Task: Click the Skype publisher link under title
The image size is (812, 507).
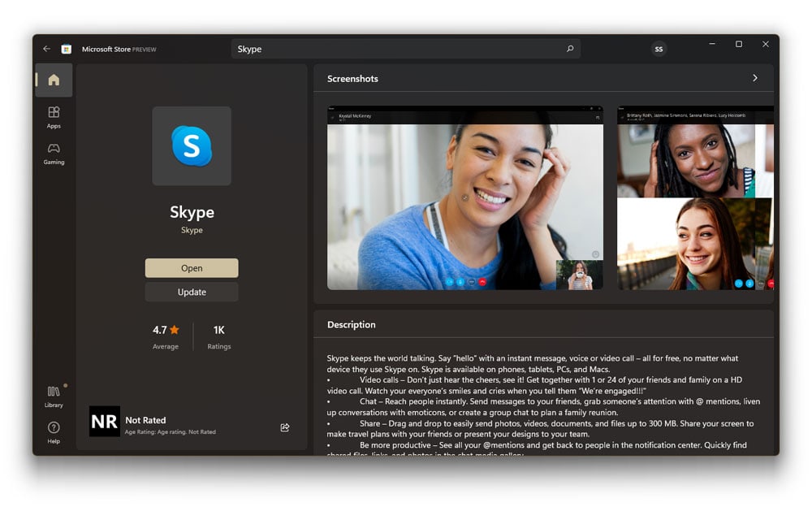Action: [x=192, y=230]
